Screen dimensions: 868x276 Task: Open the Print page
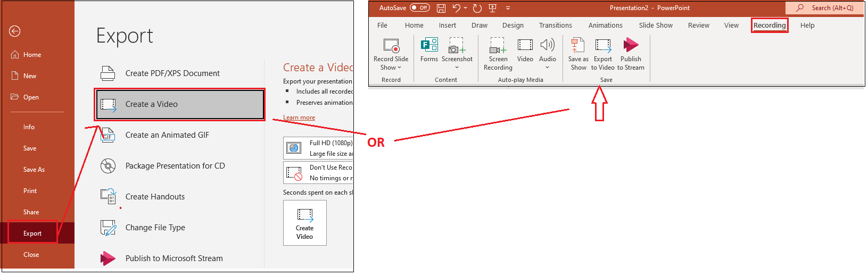pyautogui.click(x=30, y=191)
